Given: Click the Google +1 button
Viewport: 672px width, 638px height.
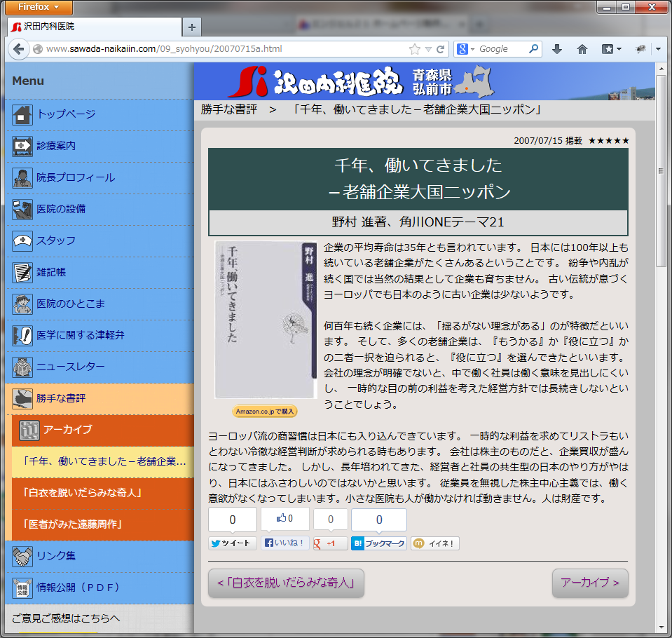Looking at the screenshot, I should point(330,543).
